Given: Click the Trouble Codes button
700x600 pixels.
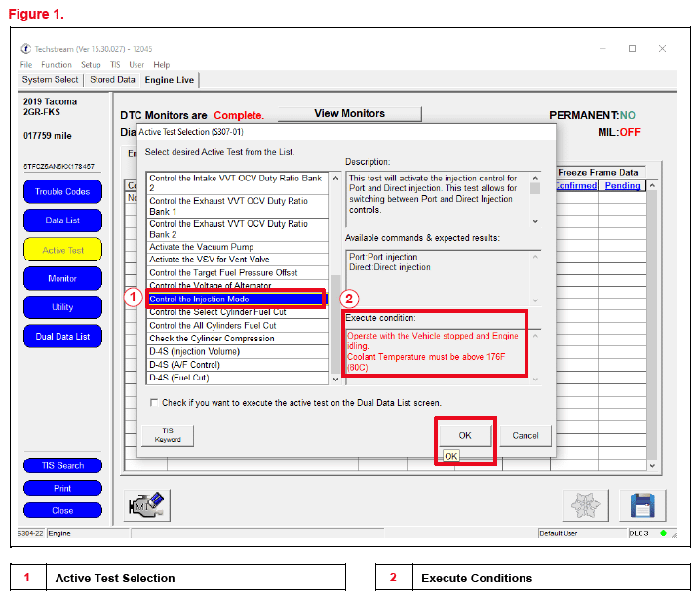Looking at the screenshot, I should click(62, 191).
